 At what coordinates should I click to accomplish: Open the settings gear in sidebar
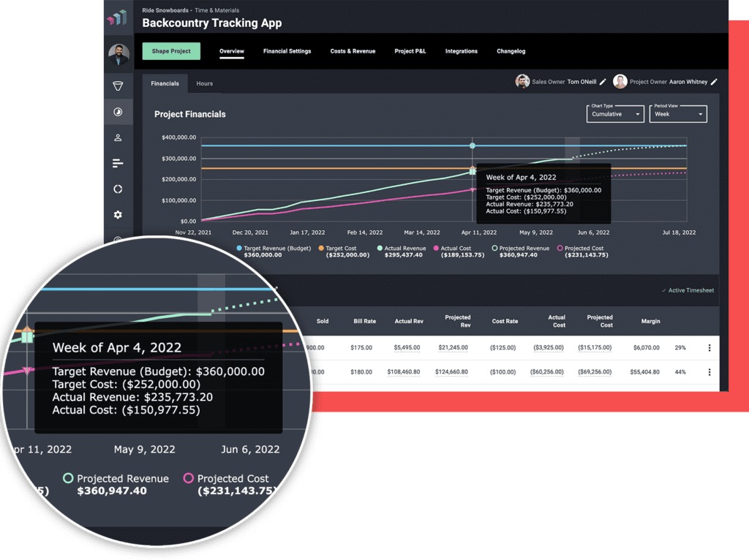click(x=117, y=214)
